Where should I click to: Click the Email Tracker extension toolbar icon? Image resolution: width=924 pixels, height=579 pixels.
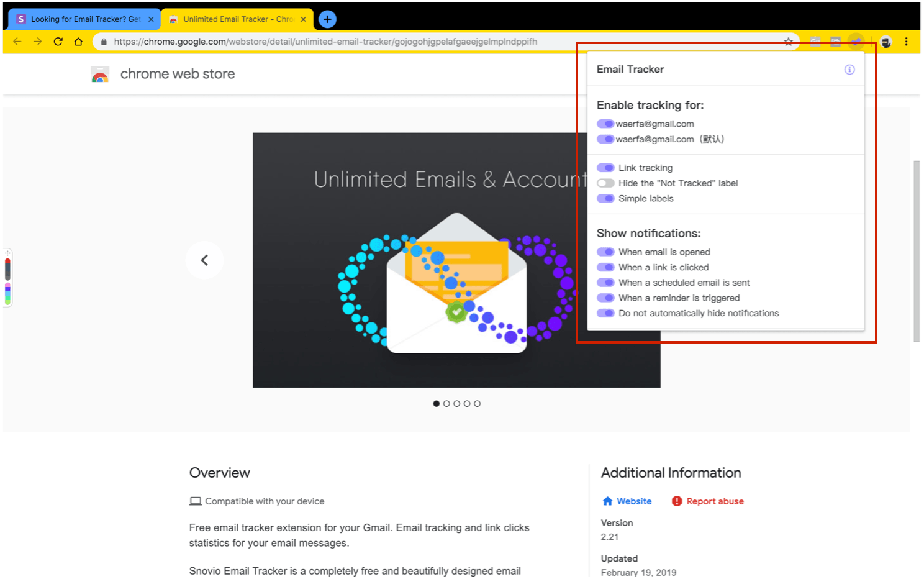coord(856,42)
